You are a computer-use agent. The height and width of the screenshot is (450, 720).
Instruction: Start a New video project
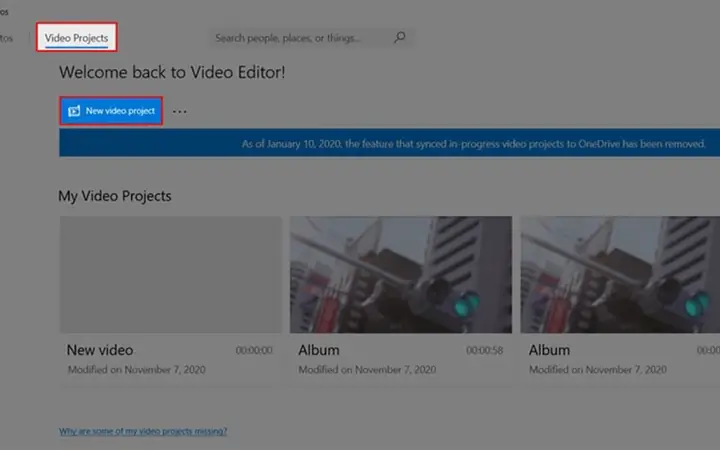click(111, 111)
